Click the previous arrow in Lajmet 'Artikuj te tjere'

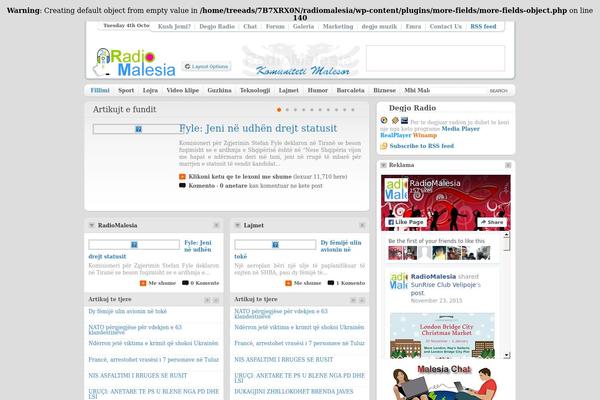coord(353,300)
